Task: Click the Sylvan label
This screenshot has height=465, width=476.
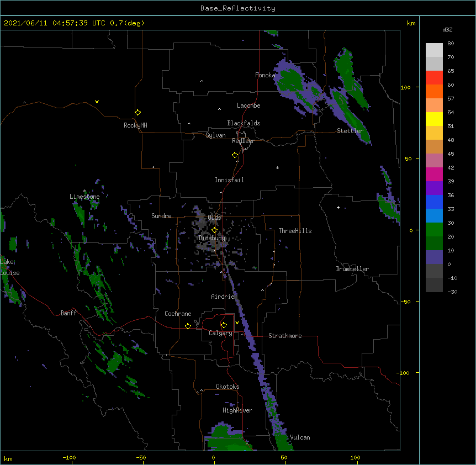Action: pyautogui.click(x=215, y=135)
